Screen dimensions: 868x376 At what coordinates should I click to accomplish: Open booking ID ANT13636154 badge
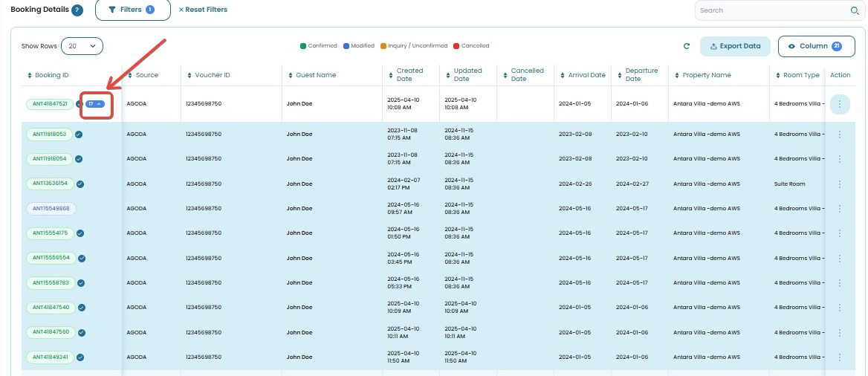click(x=50, y=184)
